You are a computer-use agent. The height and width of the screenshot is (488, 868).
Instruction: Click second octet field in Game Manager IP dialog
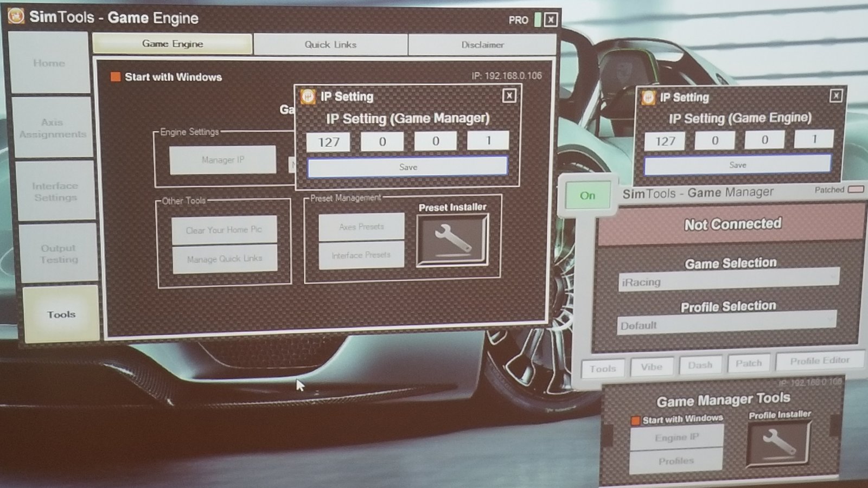[x=382, y=142]
